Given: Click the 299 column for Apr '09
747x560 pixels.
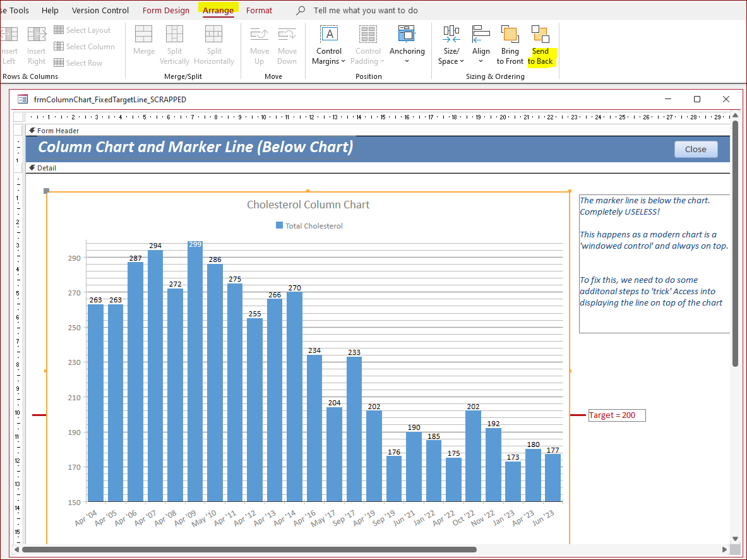Looking at the screenshot, I should 195,371.
